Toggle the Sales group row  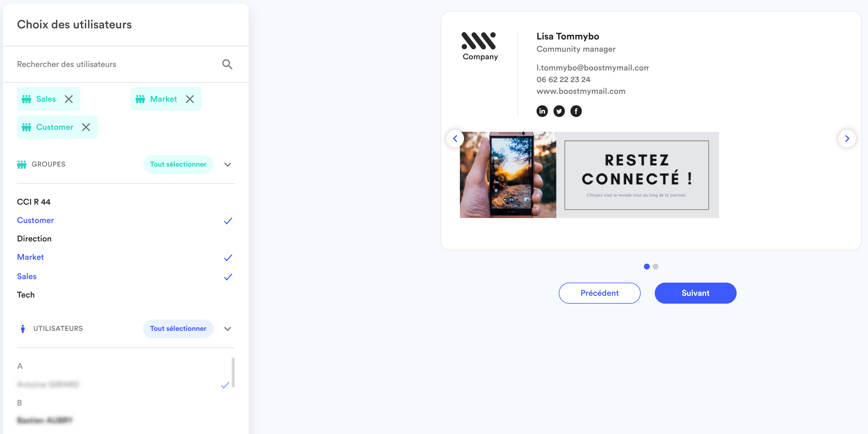125,276
